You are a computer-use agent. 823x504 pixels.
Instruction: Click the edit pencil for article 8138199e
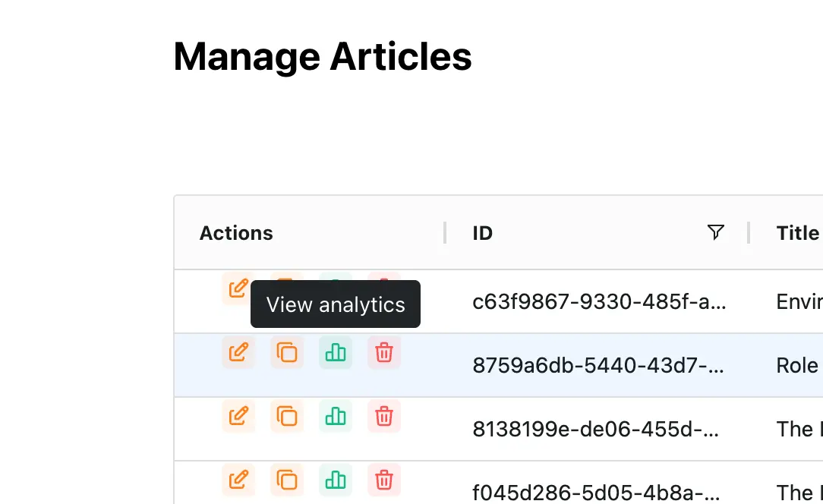pyautogui.click(x=238, y=417)
